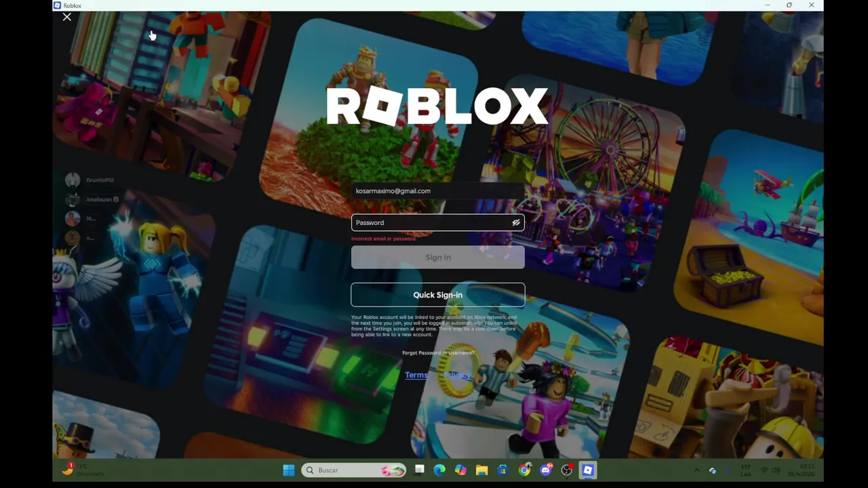
Task: Click the Buscar search box in taskbar
Action: (354, 470)
